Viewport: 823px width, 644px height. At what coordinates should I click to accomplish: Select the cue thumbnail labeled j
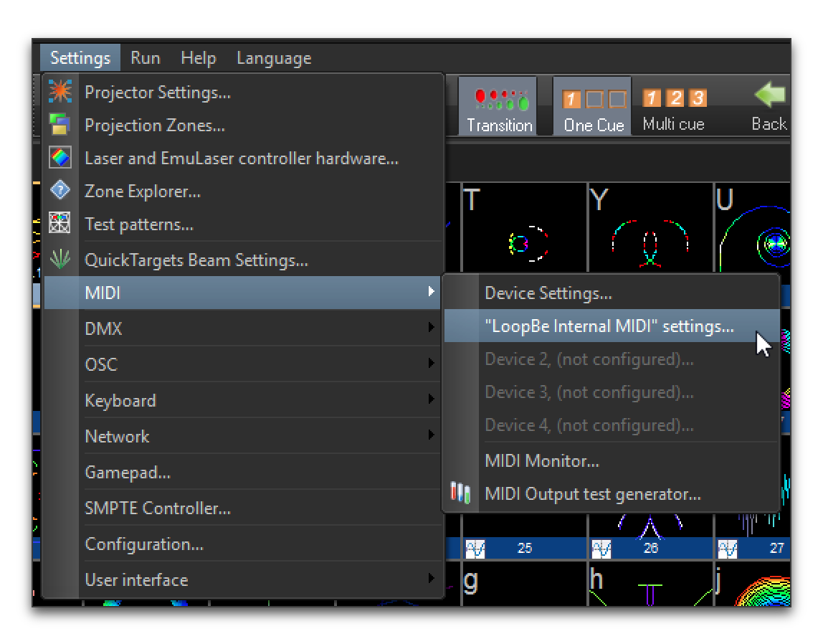pos(753,584)
